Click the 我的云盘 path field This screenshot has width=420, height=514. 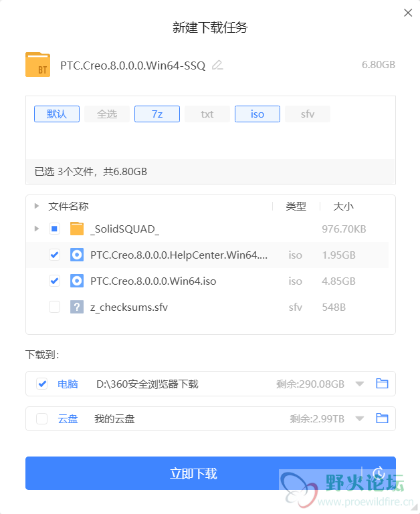pos(114,419)
